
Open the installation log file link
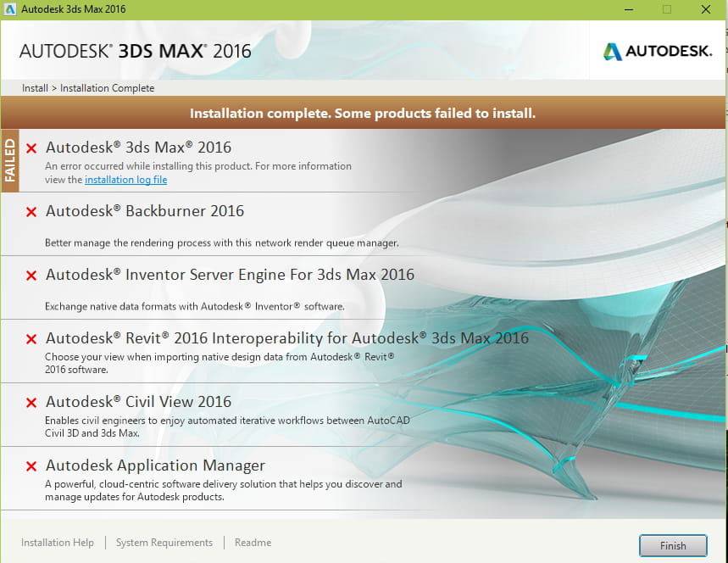click(125, 180)
